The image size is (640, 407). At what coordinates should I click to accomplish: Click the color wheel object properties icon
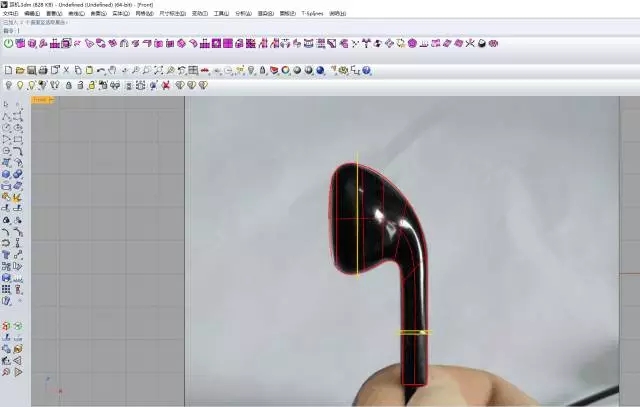tap(286, 71)
